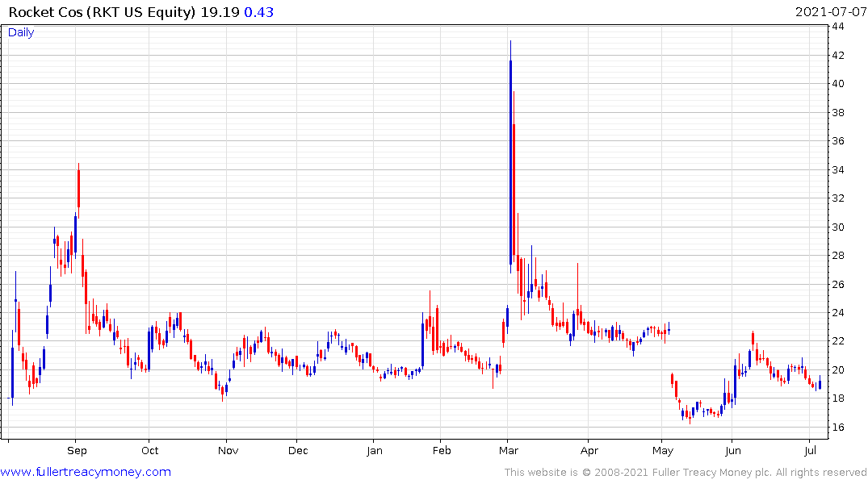
Task: Click the 'Apr' month label
Action: (589, 450)
